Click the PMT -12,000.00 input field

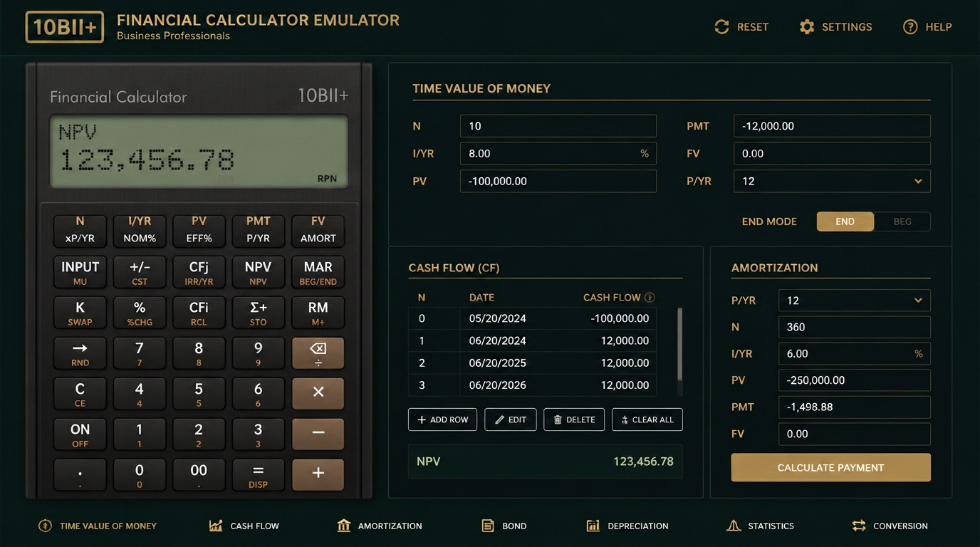(832, 126)
